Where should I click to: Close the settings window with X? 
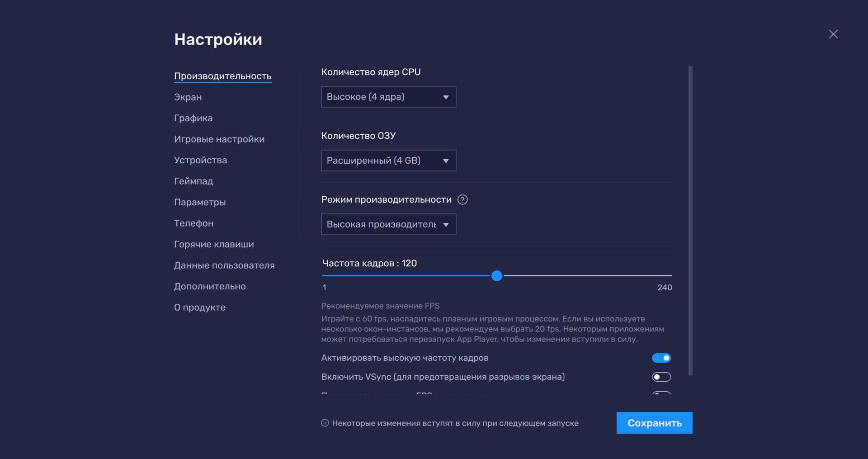click(x=833, y=34)
